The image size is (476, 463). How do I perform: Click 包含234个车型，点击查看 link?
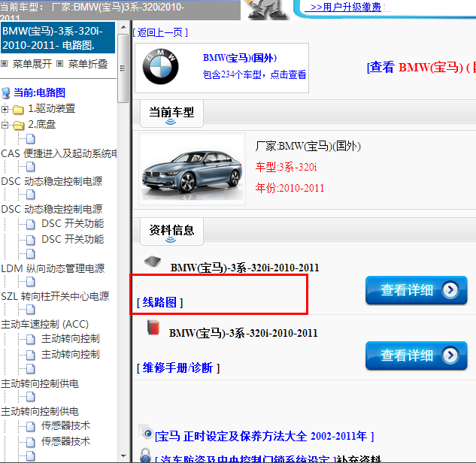coord(254,74)
